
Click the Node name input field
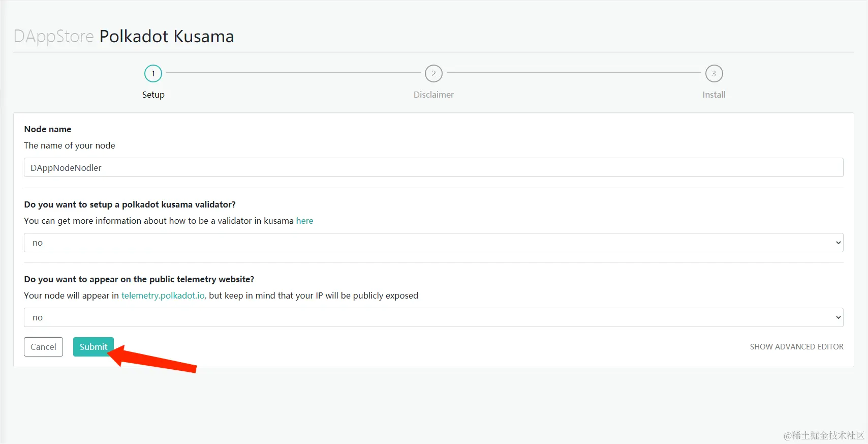coord(433,167)
